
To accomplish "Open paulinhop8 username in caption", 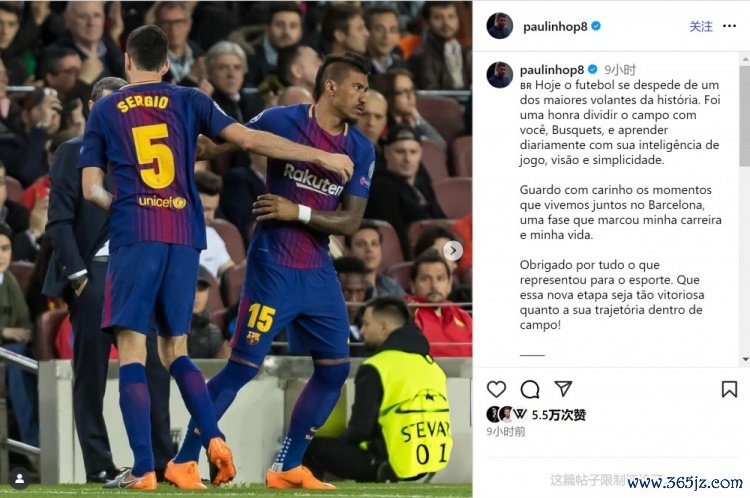I will (x=551, y=70).
